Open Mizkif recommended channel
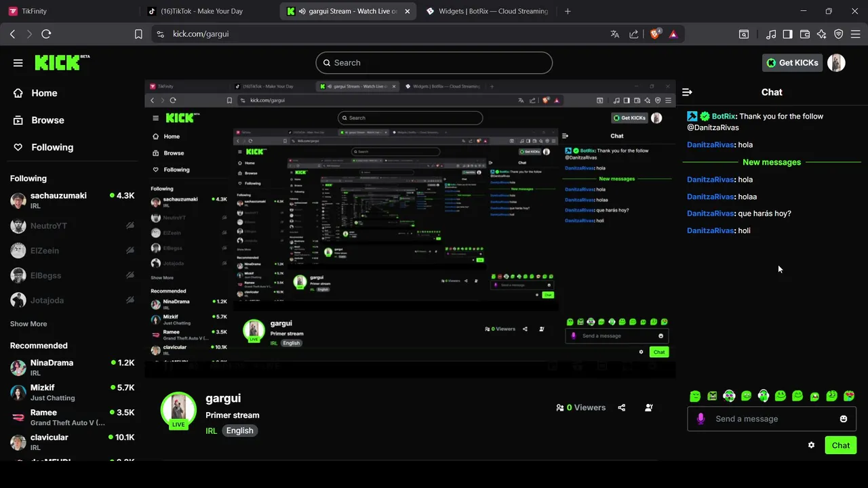868x488 pixels. click(x=72, y=392)
